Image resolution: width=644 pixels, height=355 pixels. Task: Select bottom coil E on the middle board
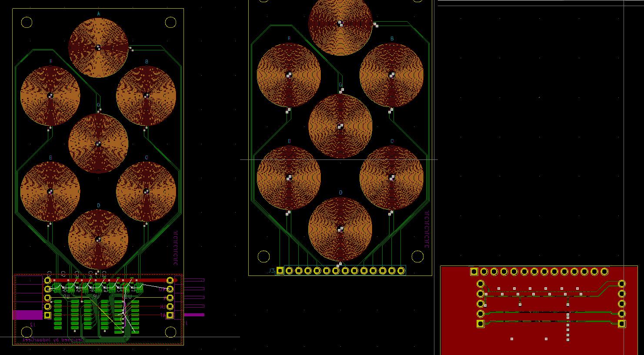(288, 177)
